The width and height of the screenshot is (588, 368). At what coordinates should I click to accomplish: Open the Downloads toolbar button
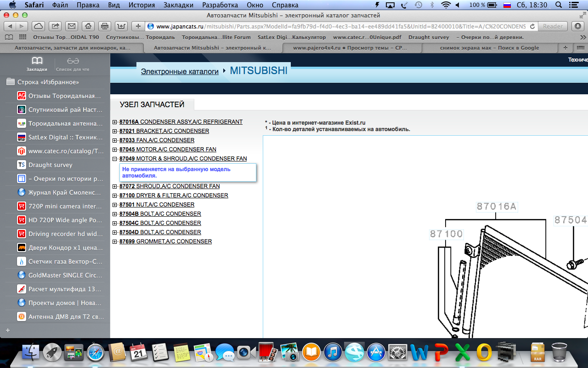pyautogui.click(x=578, y=26)
